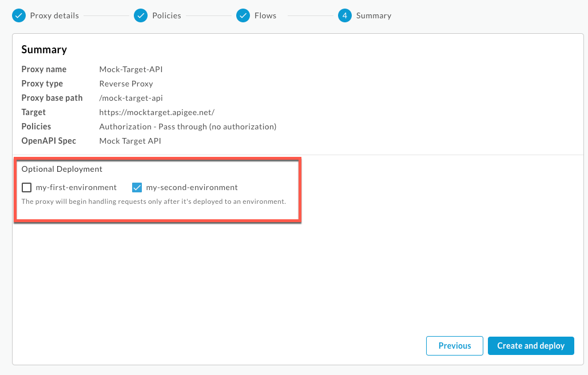The image size is (588, 375).
Task: Click the Proxy details step checkmark icon
Action: coord(19,15)
